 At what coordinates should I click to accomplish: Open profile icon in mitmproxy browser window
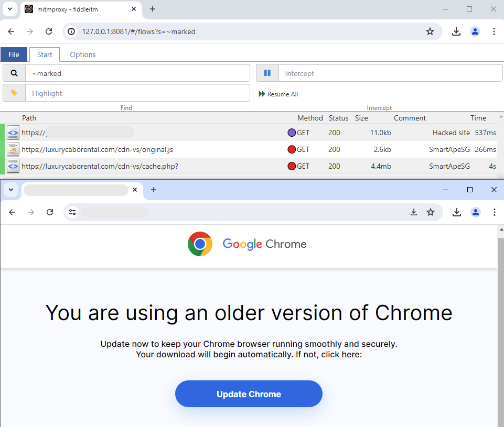tap(475, 31)
